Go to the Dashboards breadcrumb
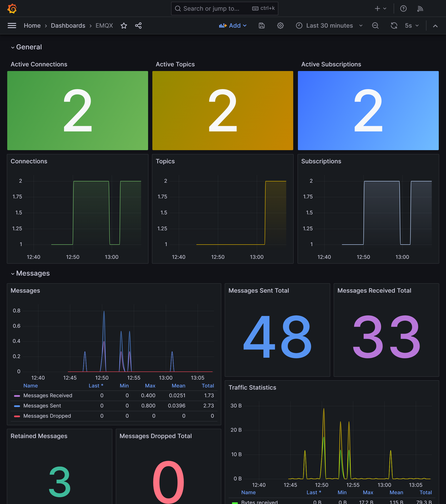The image size is (446, 504). coord(68,26)
